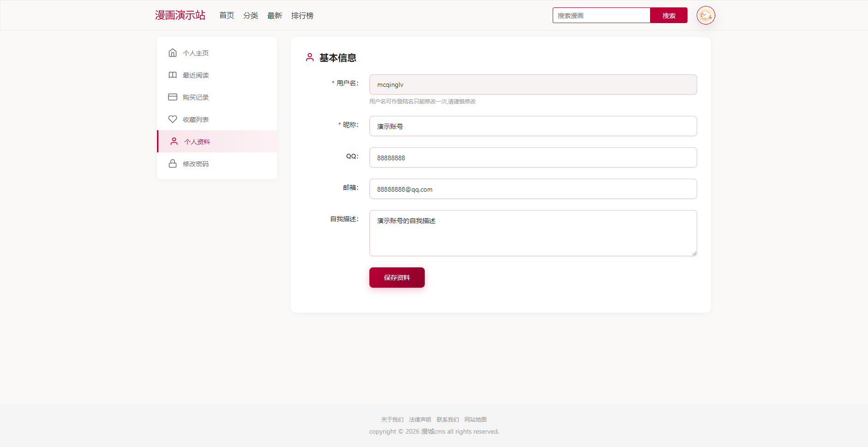Image resolution: width=868 pixels, height=447 pixels.
Task: Click the 邮箱 field with 88888888@qq.com
Action: [533, 189]
